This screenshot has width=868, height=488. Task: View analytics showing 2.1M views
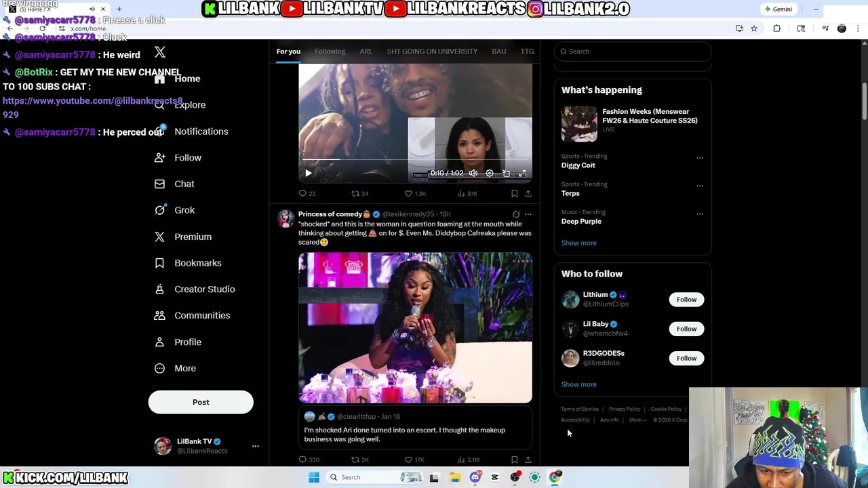(x=469, y=460)
